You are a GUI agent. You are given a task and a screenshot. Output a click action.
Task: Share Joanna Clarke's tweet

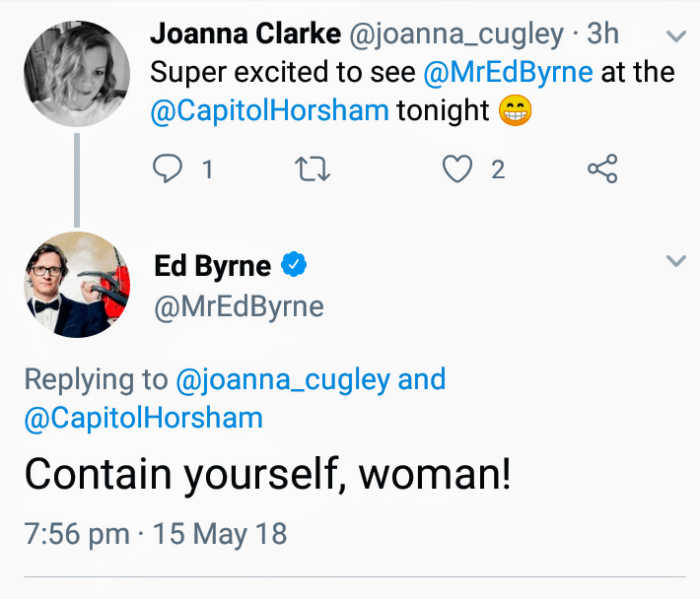[602, 169]
